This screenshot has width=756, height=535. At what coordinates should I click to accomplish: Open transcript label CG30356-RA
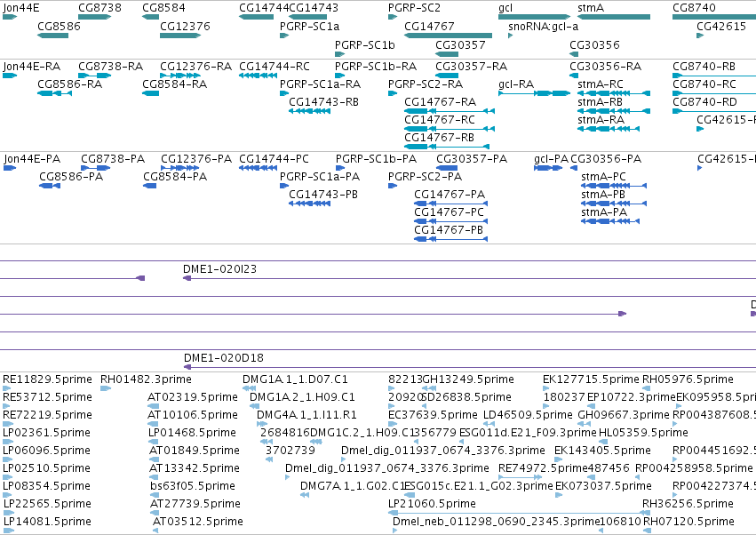point(605,66)
